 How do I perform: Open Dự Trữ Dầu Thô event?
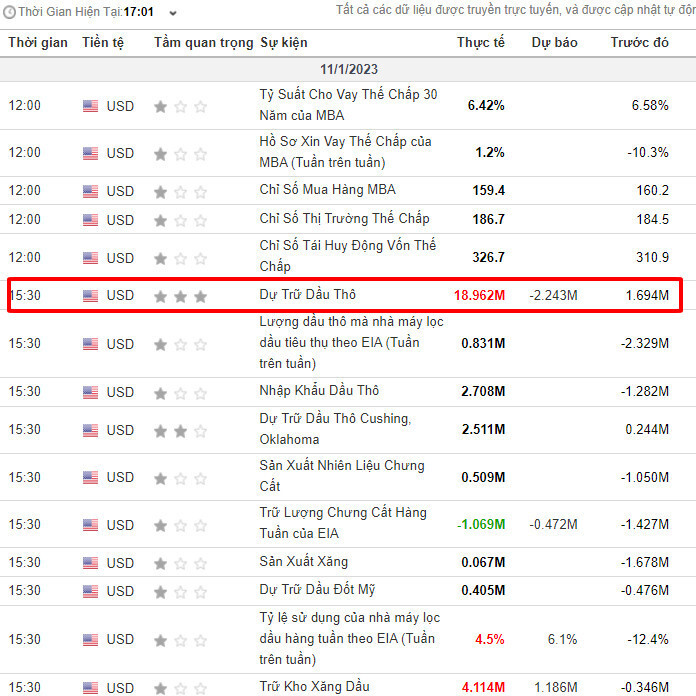click(x=308, y=295)
